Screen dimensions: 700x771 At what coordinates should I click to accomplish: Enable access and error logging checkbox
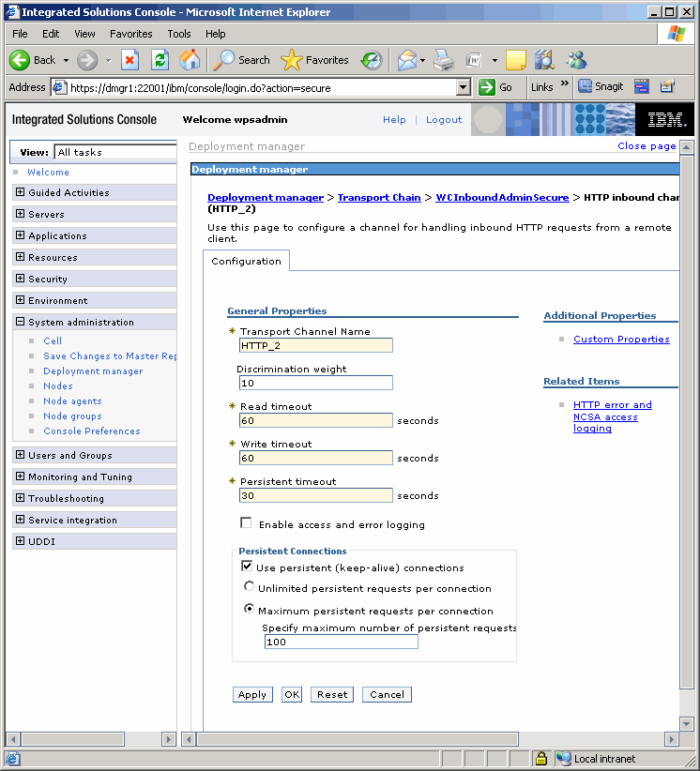247,523
